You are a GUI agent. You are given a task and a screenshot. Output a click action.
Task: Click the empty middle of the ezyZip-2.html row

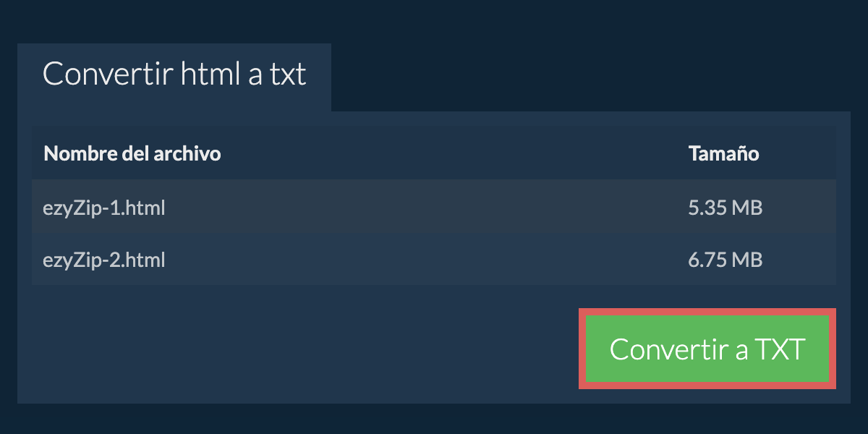coord(427,260)
